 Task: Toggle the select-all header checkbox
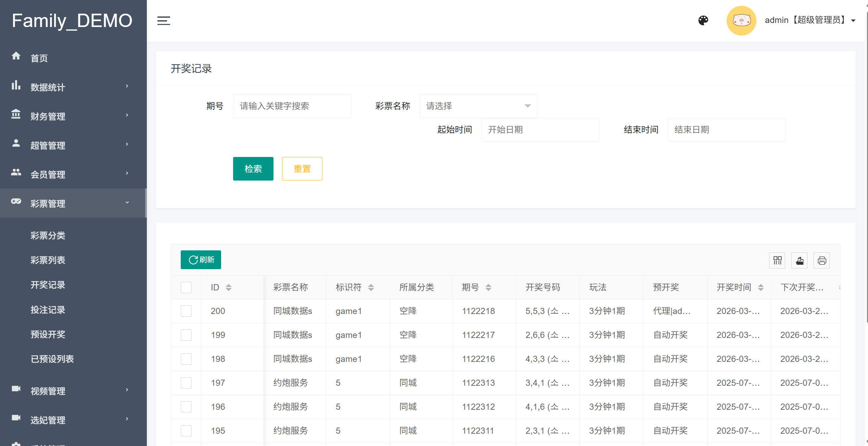[x=186, y=287]
